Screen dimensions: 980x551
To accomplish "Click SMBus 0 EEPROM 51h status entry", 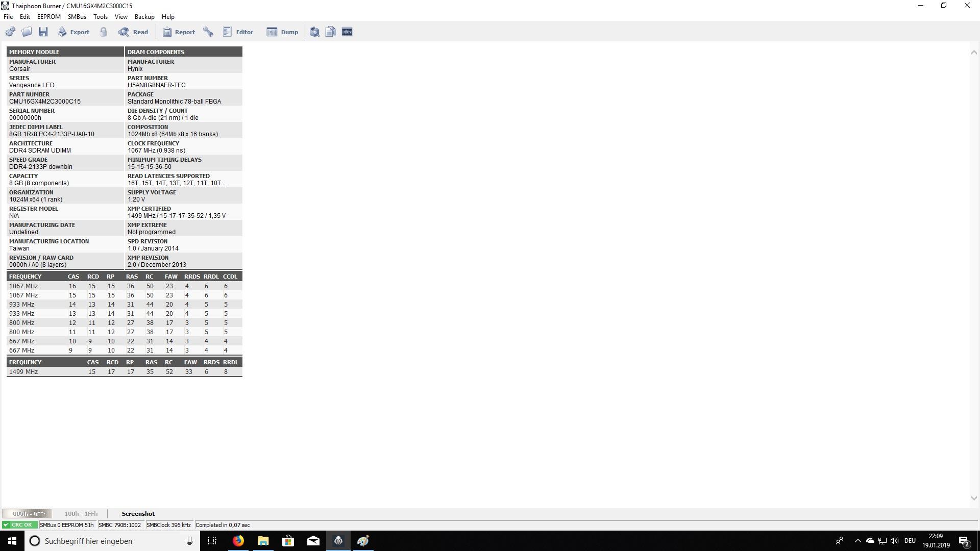I will (x=67, y=525).
